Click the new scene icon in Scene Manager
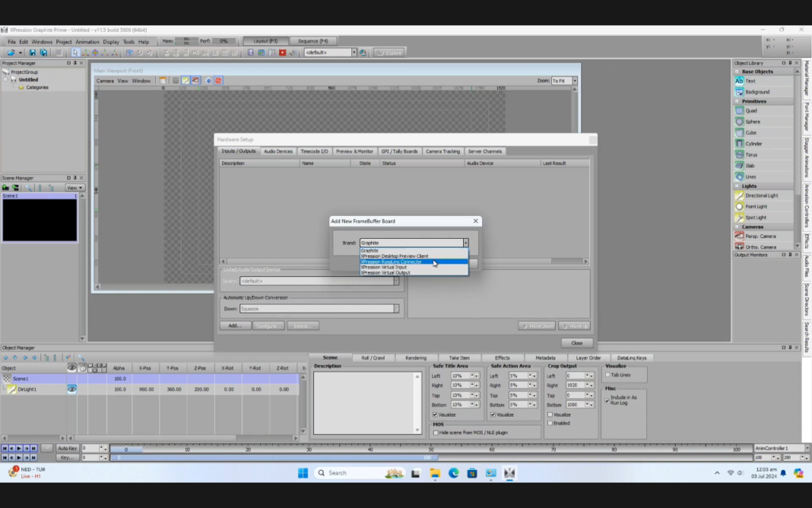The height and width of the screenshot is (508, 812). pyautogui.click(x=6, y=187)
